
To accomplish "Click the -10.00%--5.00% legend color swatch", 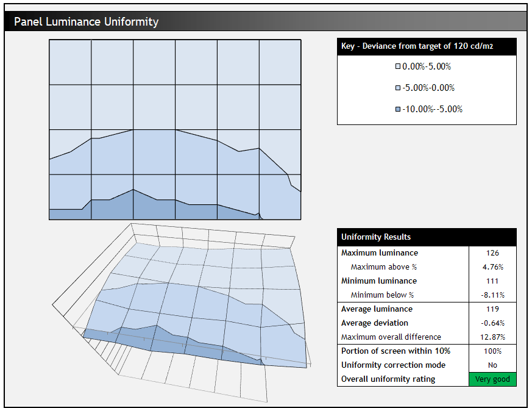I will pyautogui.click(x=398, y=109).
